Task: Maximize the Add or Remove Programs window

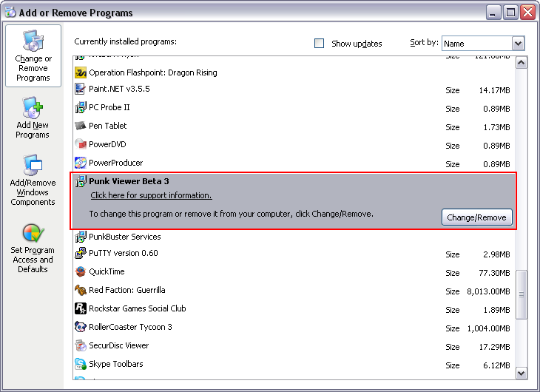Action: [510, 13]
